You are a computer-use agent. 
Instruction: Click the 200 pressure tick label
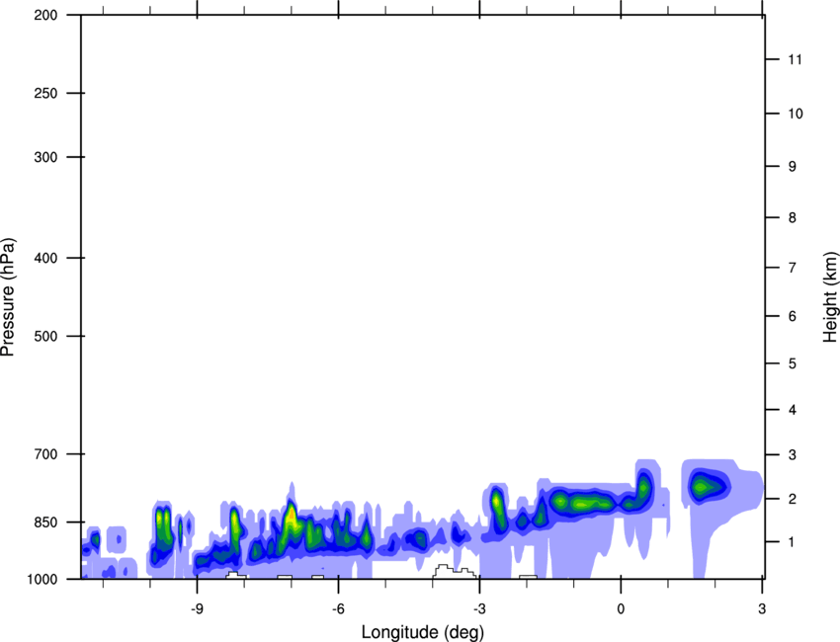45,15
